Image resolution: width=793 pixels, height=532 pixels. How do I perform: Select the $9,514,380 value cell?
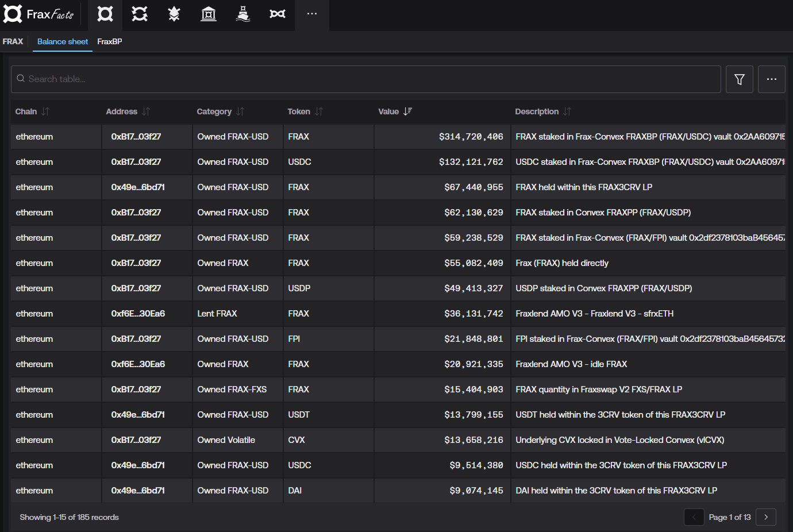click(442, 465)
